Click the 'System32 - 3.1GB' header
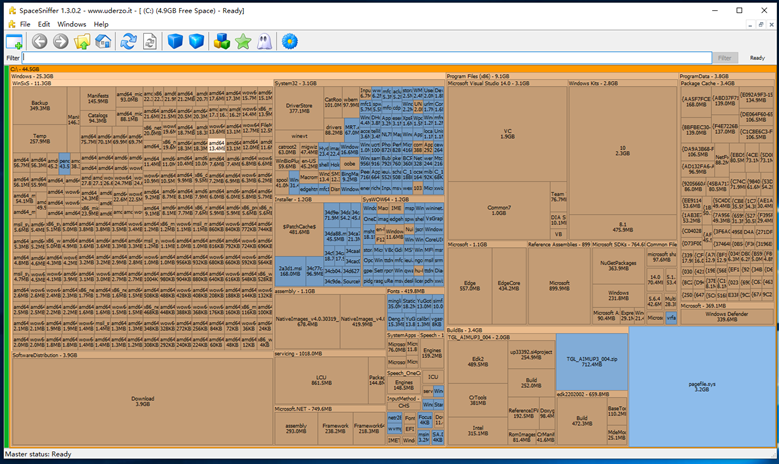The width and height of the screenshot is (779, 464). [x=359, y=83]
